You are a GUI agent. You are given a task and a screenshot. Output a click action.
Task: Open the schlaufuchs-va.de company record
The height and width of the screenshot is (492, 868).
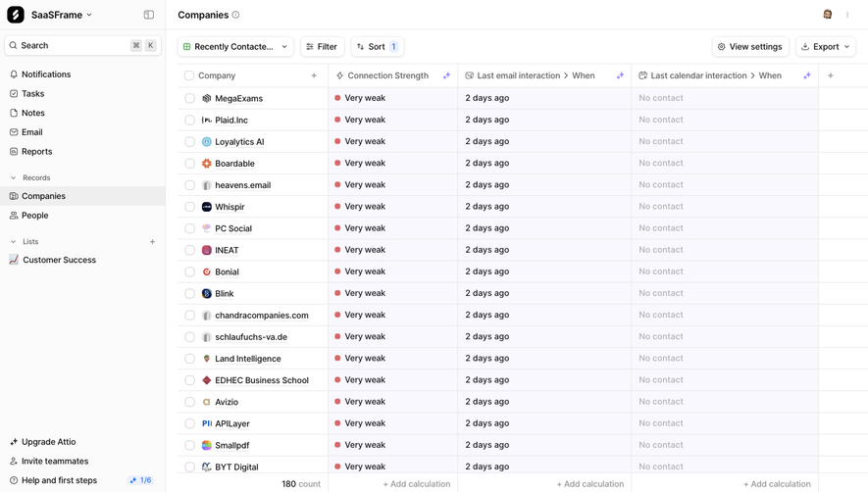(x=251, y=337)
